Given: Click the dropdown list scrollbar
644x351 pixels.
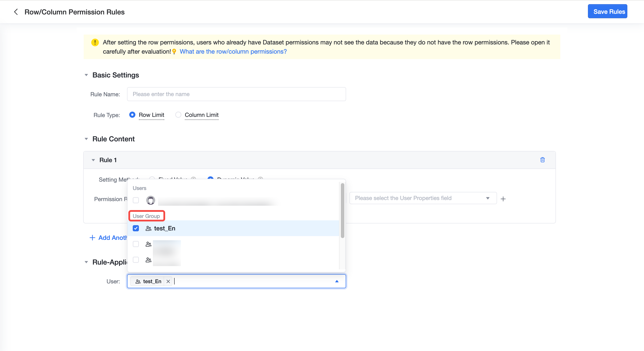Looking at the screenshot, I should [x=342, y=210].
